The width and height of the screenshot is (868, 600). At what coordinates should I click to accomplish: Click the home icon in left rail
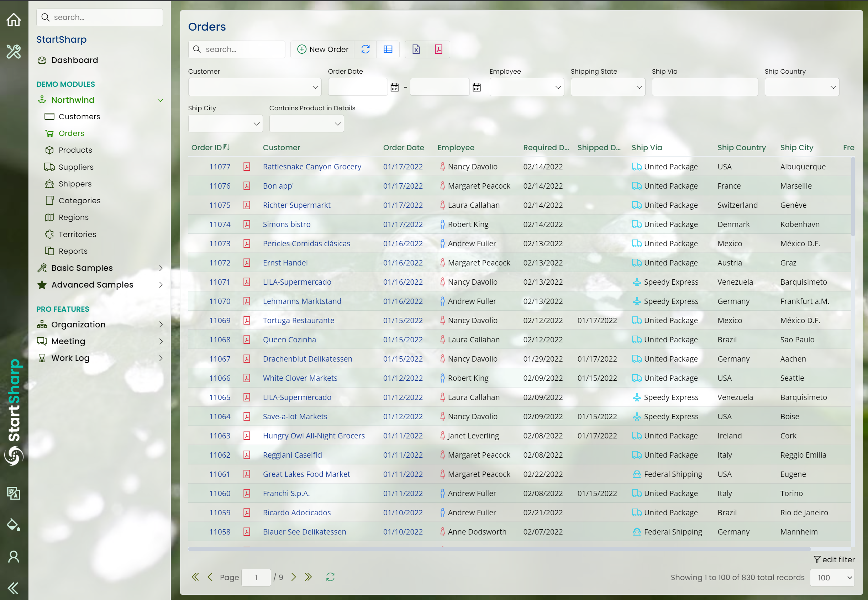[14, 20]
